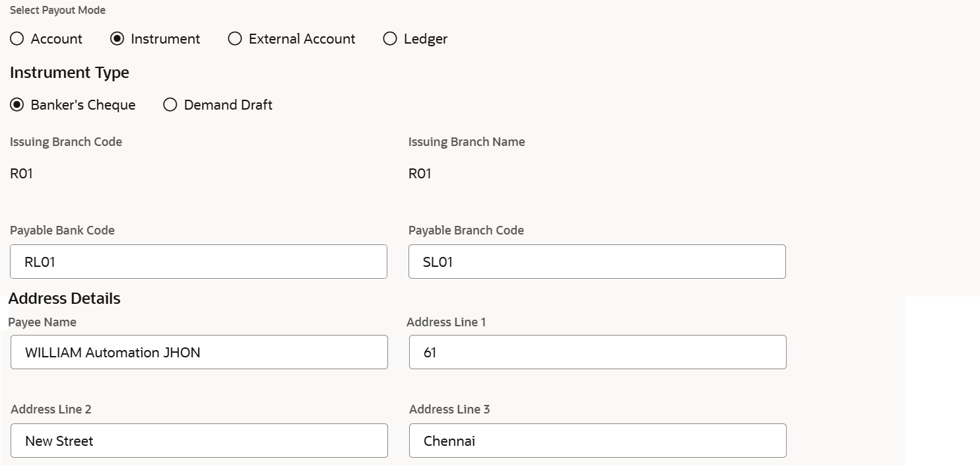Edit Address Line 3 field Chennai
The width and height of the screenshot is (980, 465).
[598, 441]
